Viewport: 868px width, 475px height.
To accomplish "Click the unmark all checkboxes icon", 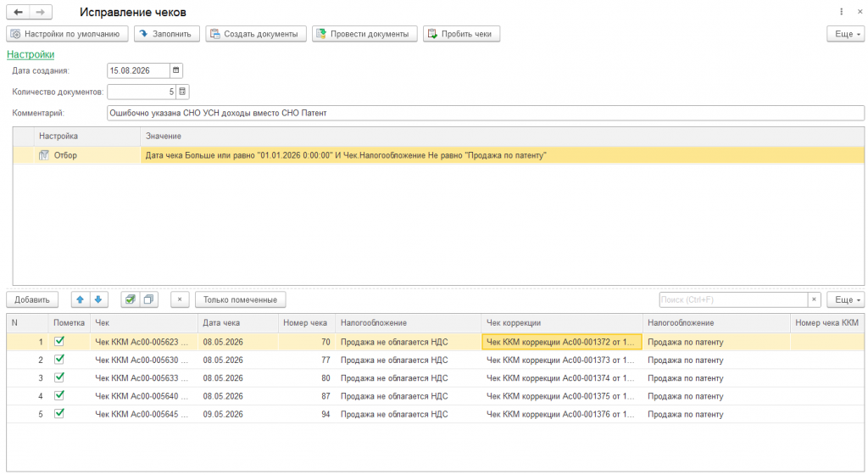I will (x=148, y=299).
